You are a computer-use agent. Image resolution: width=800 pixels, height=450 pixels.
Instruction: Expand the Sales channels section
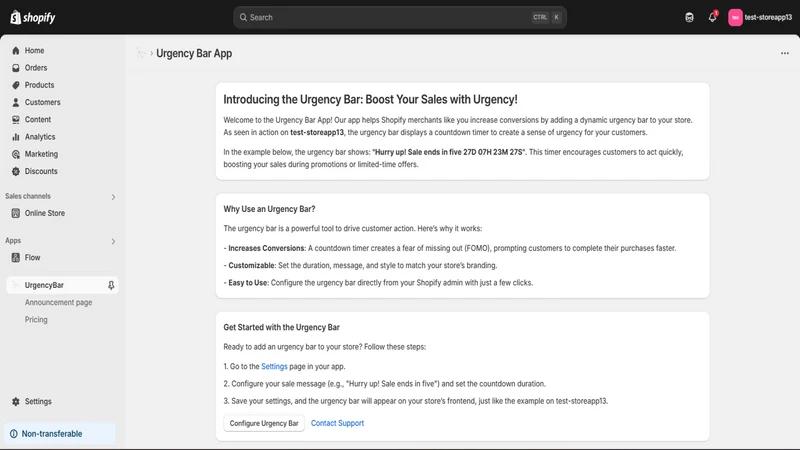pos(113,197)
